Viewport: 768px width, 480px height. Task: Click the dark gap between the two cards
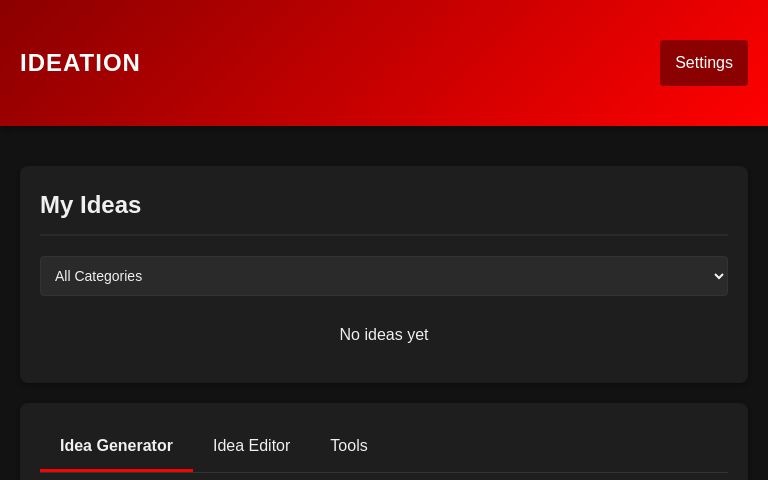384,393
